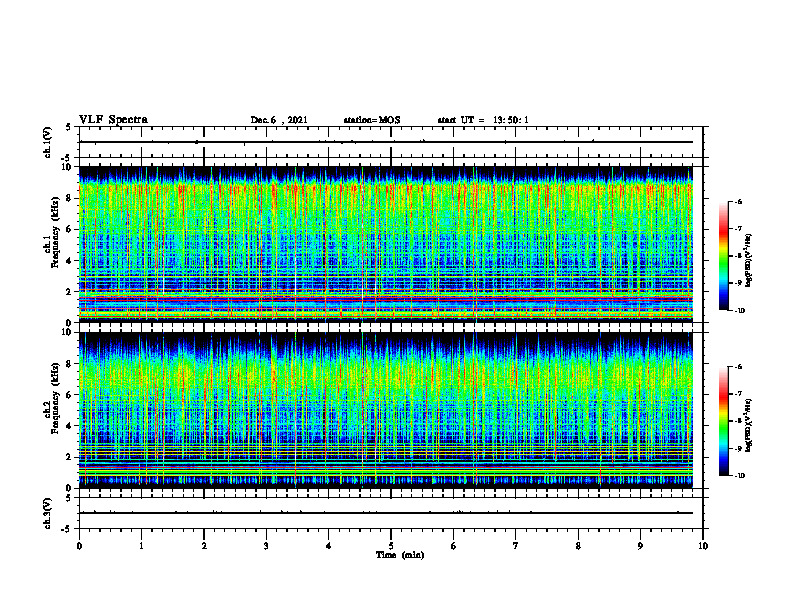Click the '-5' tick on the ch.1(V) axis
Image resolution: width=792 pixels, height=612 pixels.
[67, 158]
